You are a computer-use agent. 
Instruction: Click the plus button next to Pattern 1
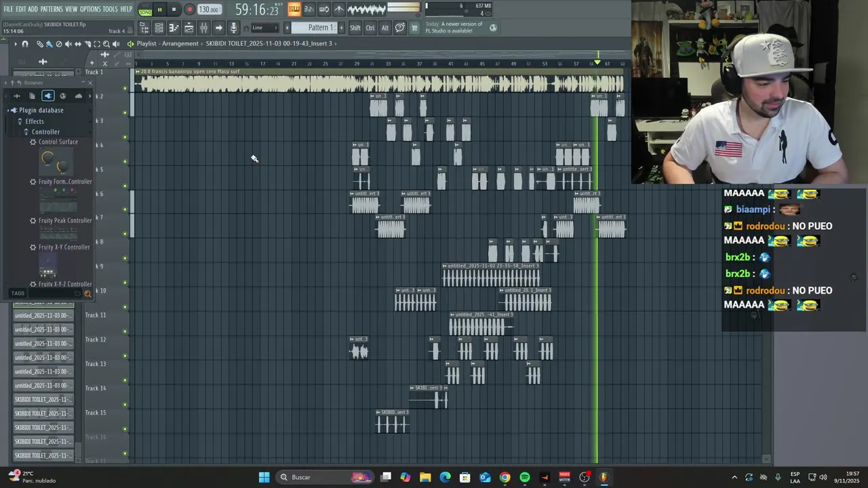(x=340, y=28)
